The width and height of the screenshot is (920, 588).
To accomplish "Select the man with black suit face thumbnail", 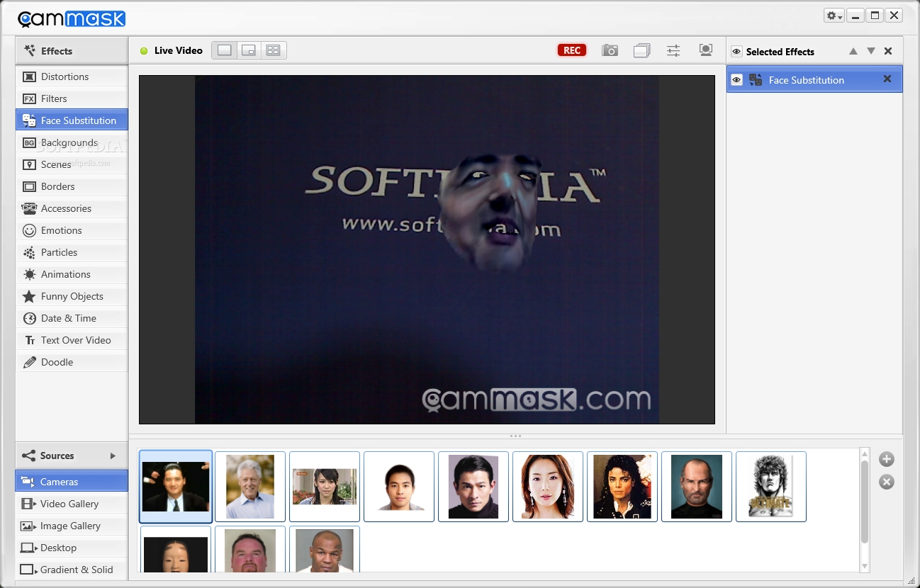I will point(176,487).
